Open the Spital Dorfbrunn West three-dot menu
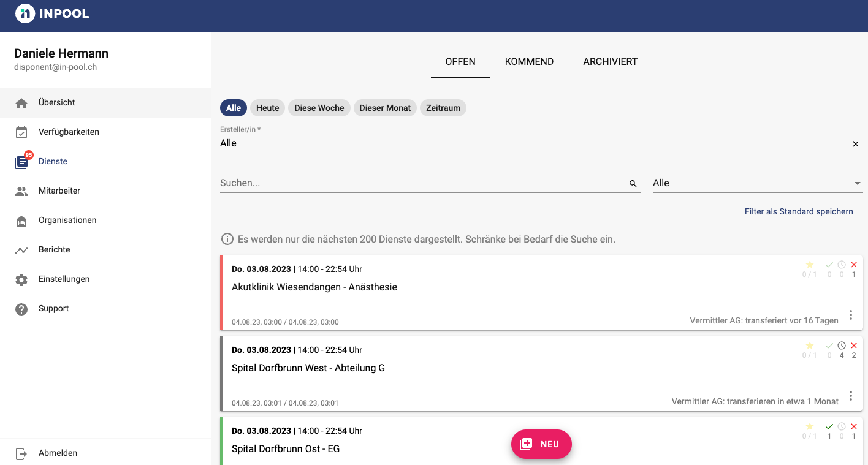The height and width of the screenshot is (465, 868). coord(851,396)
